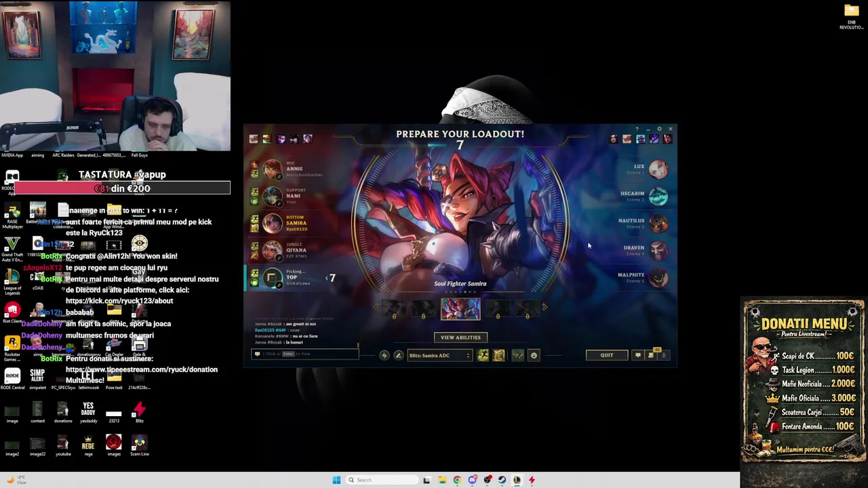Open client settings gear icon
This screenshot has width=868, height=488.
[x=659, y=129]
